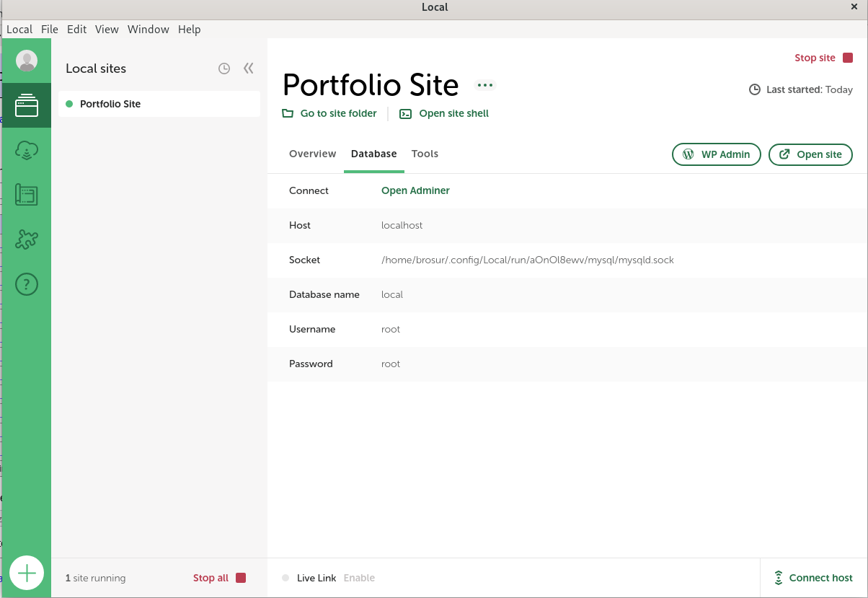Expand the Connect host option
Viewport: 868px width, 598px height.
(813, 578)
